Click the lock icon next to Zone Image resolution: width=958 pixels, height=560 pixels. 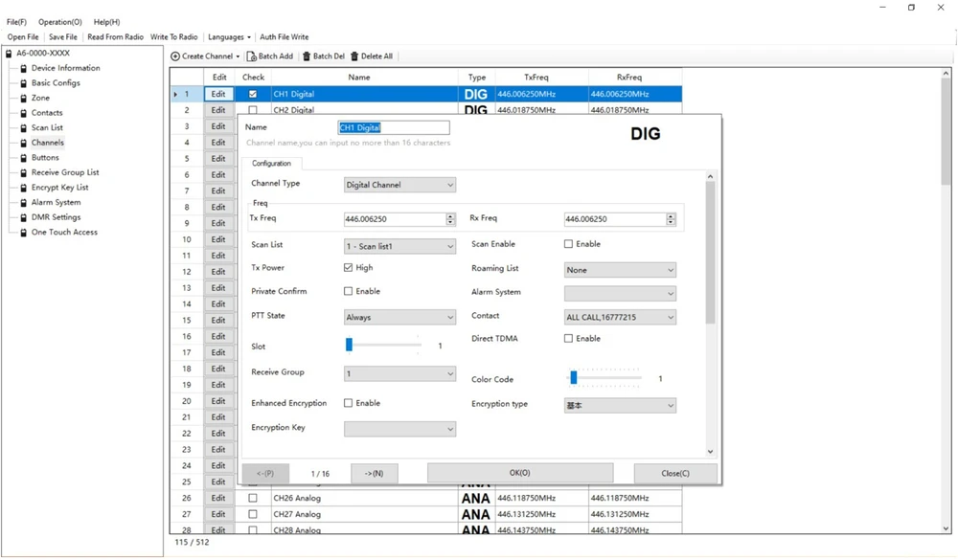click(24, 98)
